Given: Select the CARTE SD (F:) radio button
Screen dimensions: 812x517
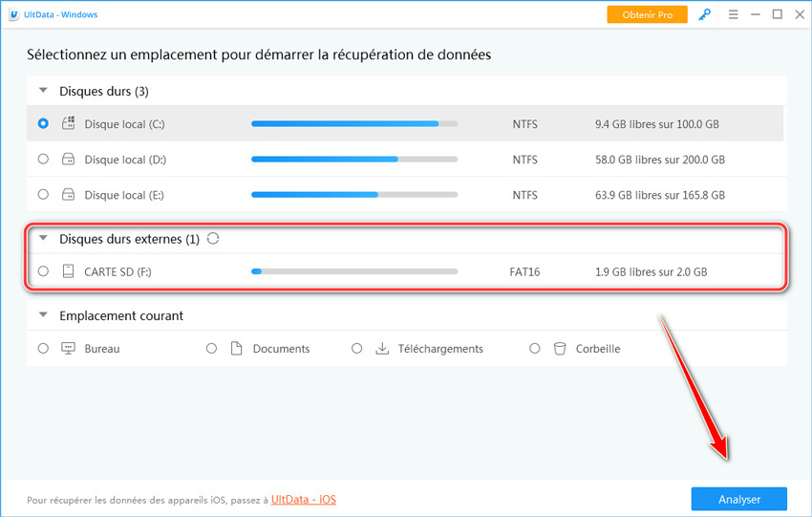Looking at the screenshot, I should (x=43, y=271).
